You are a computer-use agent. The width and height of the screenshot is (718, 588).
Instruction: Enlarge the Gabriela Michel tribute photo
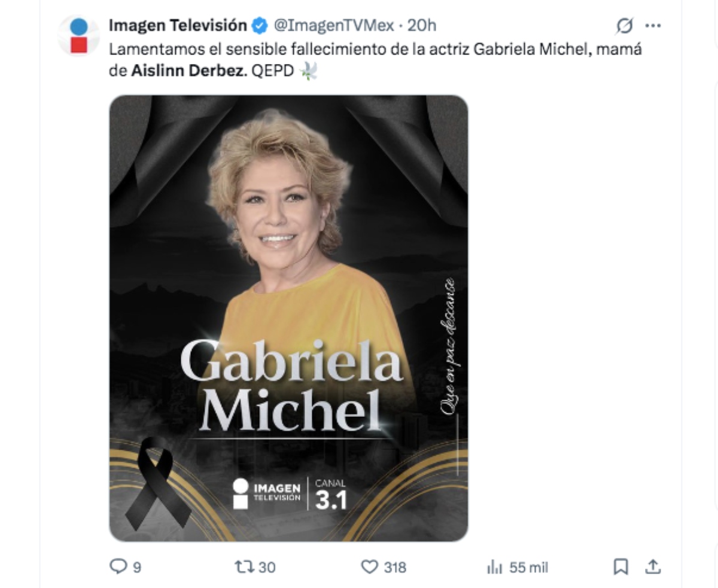coord(288,318)
